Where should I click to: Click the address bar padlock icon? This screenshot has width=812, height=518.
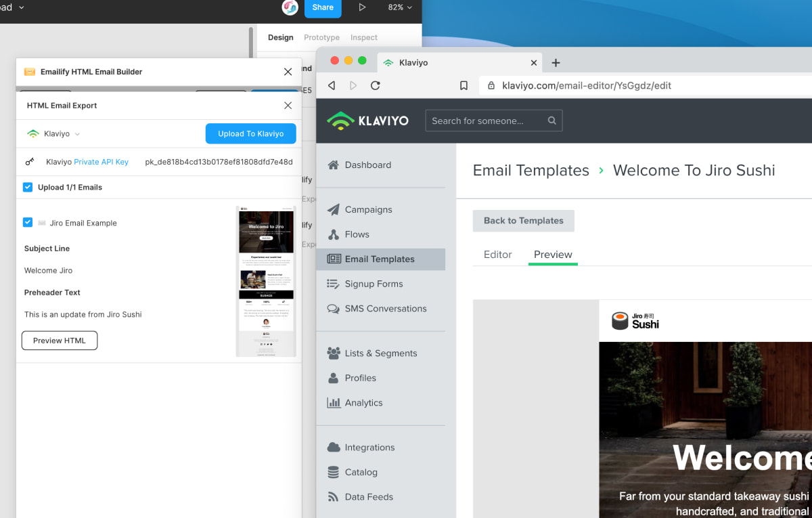[x=491, y=86]
